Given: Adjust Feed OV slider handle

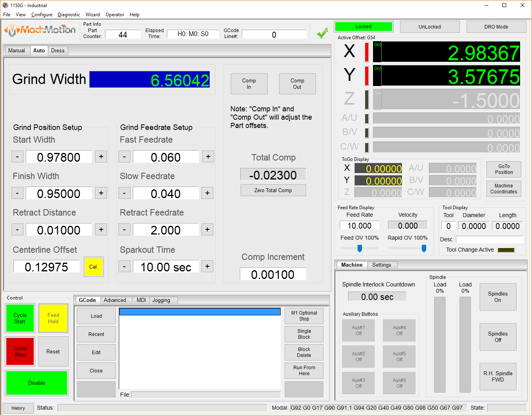Looking at the screenshot, I should pos(360,248).
